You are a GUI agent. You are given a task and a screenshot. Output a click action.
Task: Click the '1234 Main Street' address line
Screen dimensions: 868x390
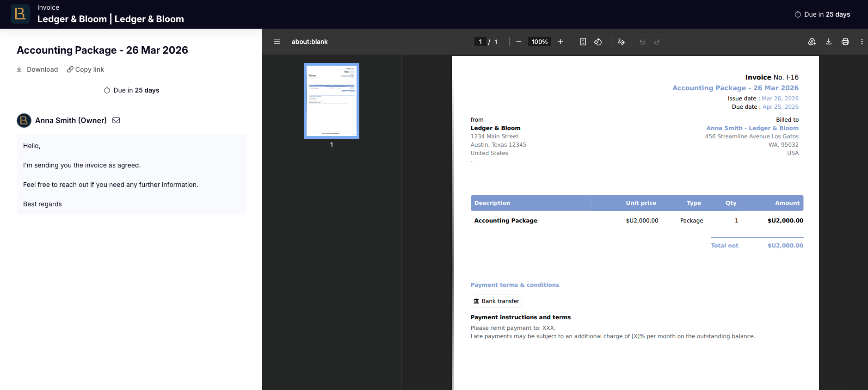494,136
